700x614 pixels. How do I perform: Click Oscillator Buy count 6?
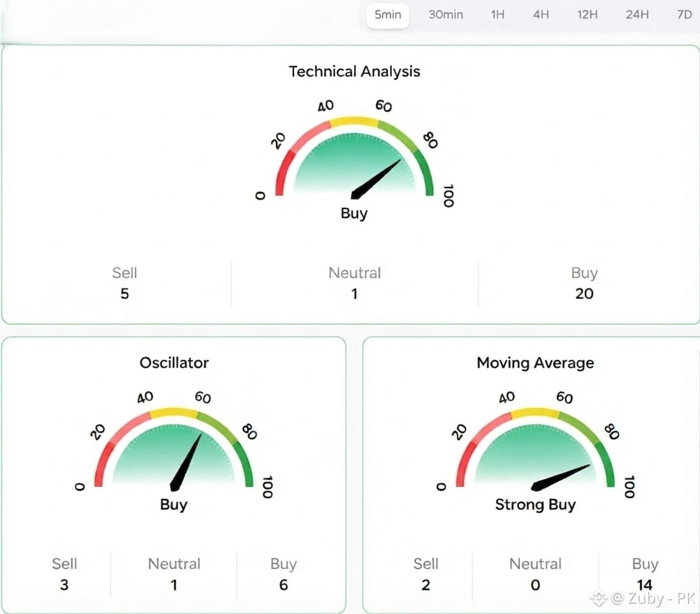tap(283, 585)
